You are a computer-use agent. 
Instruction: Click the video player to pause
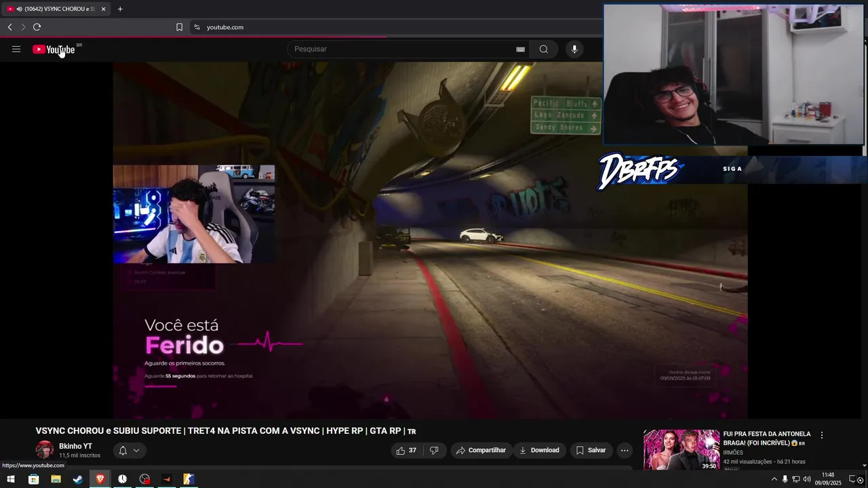(430, 240)
